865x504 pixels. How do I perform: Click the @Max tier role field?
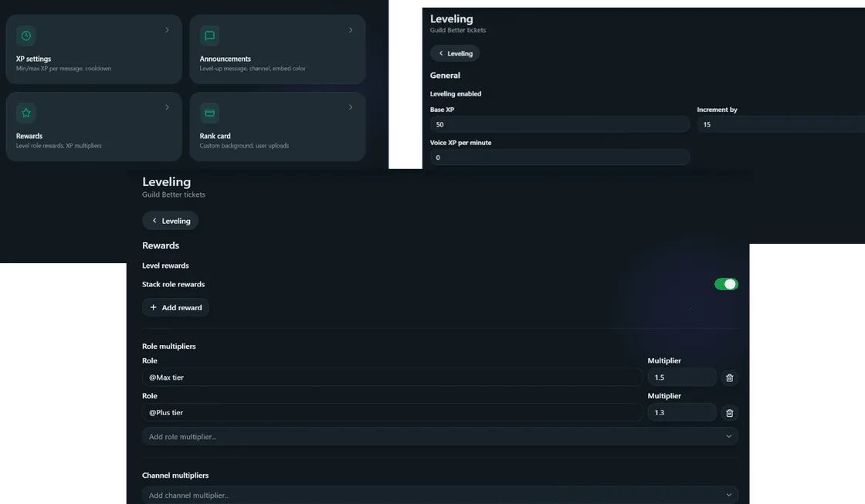(392, 377)
